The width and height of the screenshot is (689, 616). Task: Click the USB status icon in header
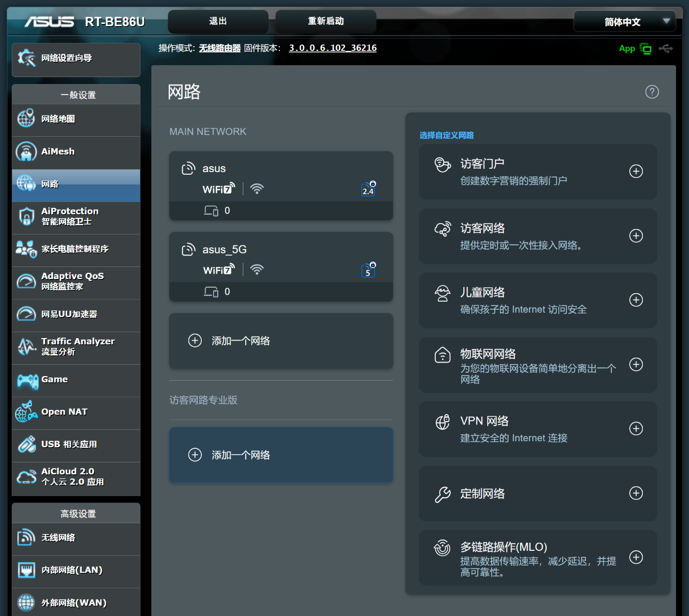coord(666,49)
